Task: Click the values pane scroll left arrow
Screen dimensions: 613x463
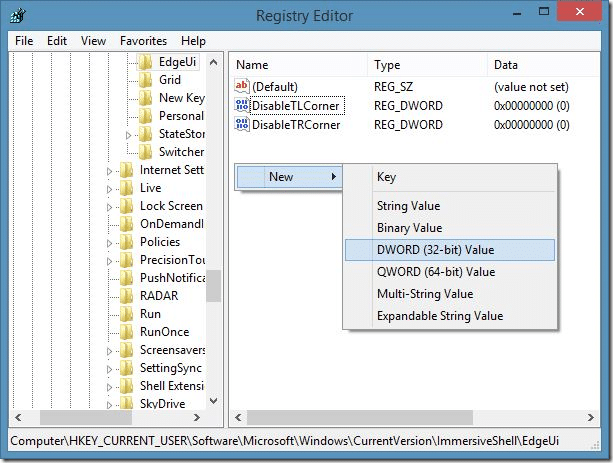Action: click(x=238, y=418)
